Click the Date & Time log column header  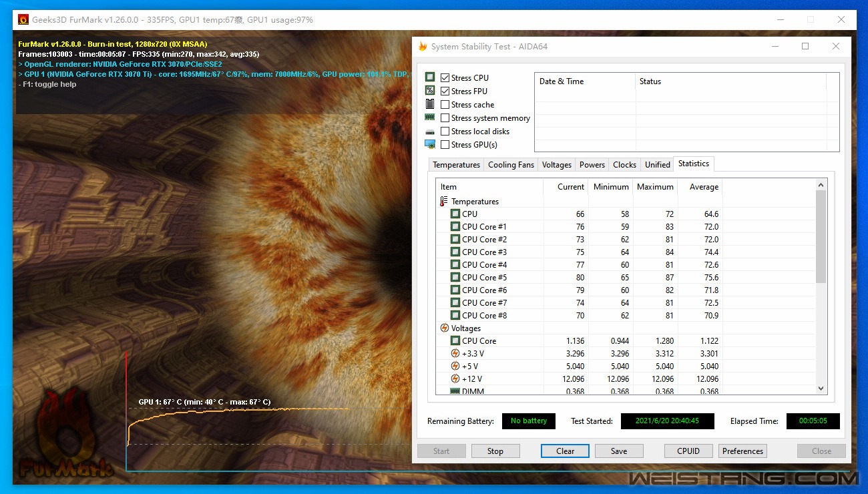[585, 81]
